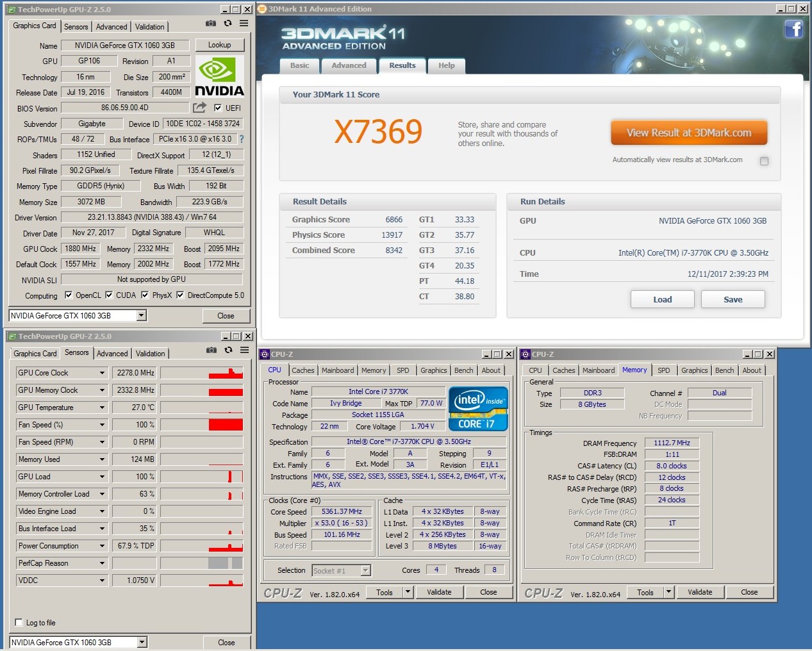Switch to Caches tab in CPU-Z CPU window
812x651 pixels.
click(303, 370)
